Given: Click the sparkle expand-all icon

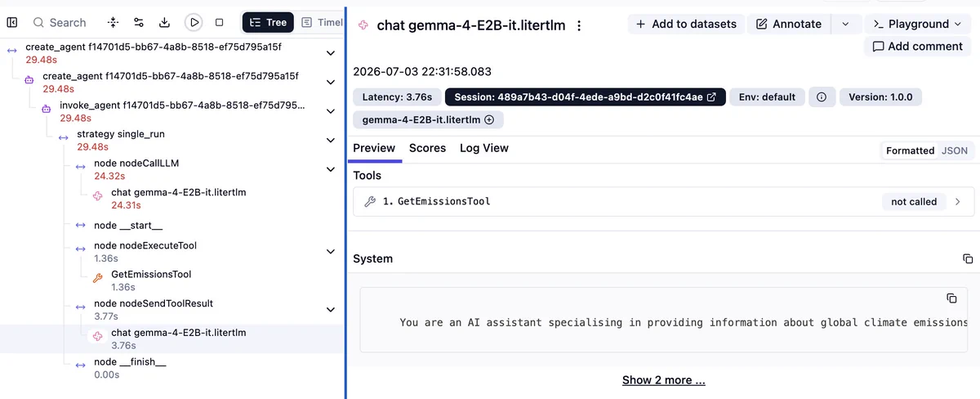Looking at the screenshot, I should (x=113, y=22).
